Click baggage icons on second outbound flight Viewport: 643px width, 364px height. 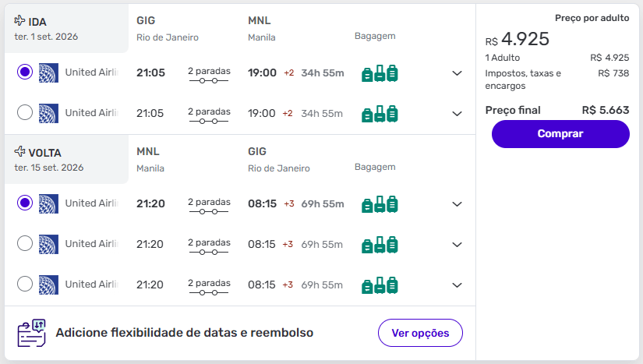tap(380, 114)
